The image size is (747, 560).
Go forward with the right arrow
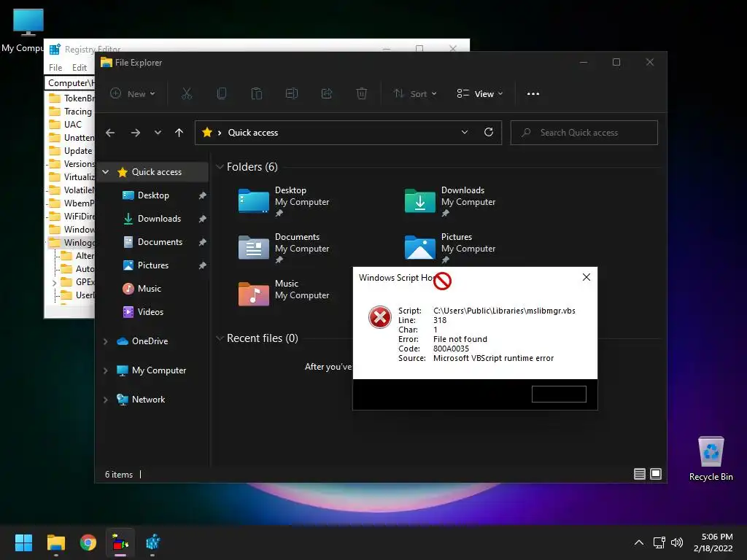tap(136, 133)
